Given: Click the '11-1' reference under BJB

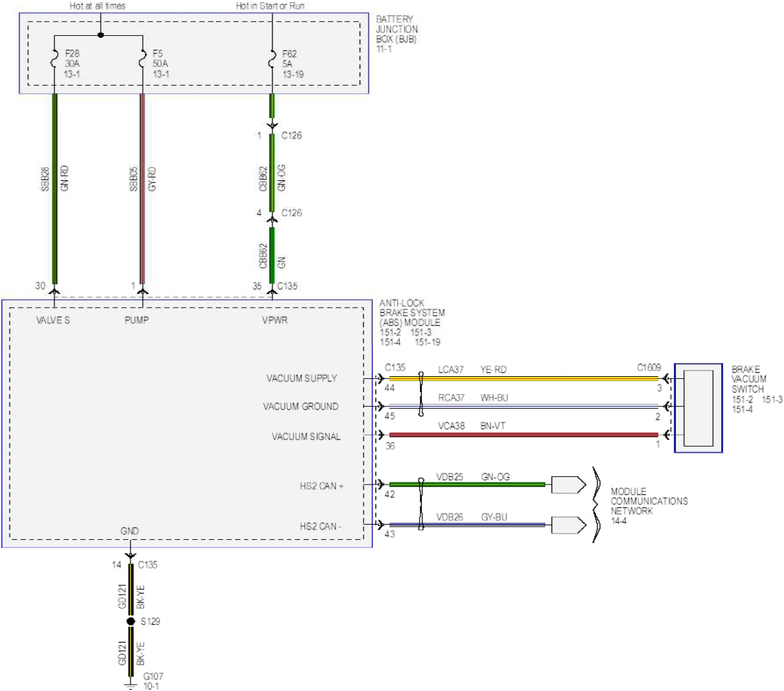Looking at the screenshot, I should [x=384, y=49].
